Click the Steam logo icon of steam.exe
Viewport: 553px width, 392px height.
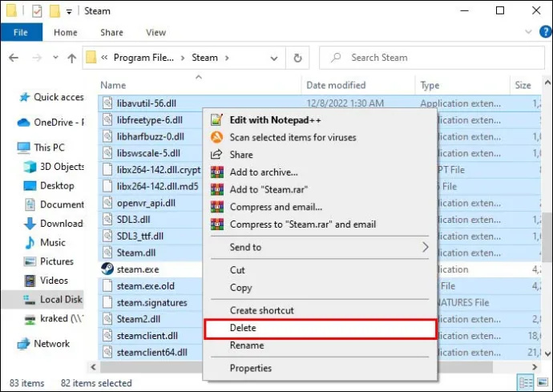click(x=107, y=269)
